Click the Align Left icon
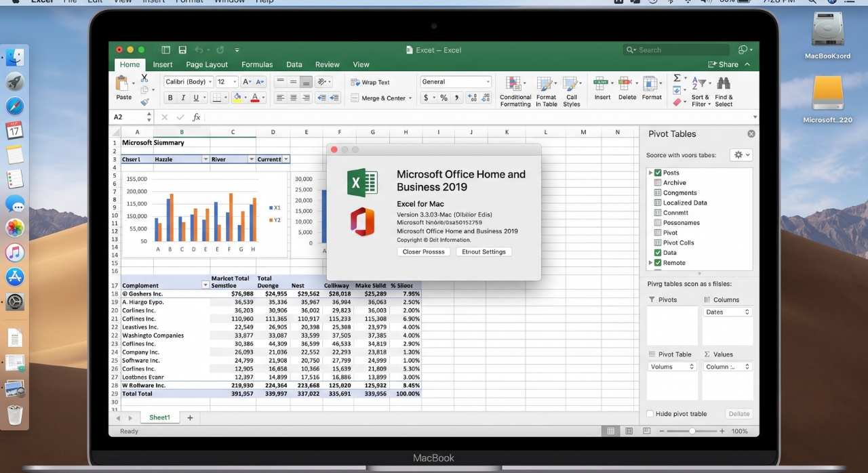 pyautogui.click(x=280, y=98)
